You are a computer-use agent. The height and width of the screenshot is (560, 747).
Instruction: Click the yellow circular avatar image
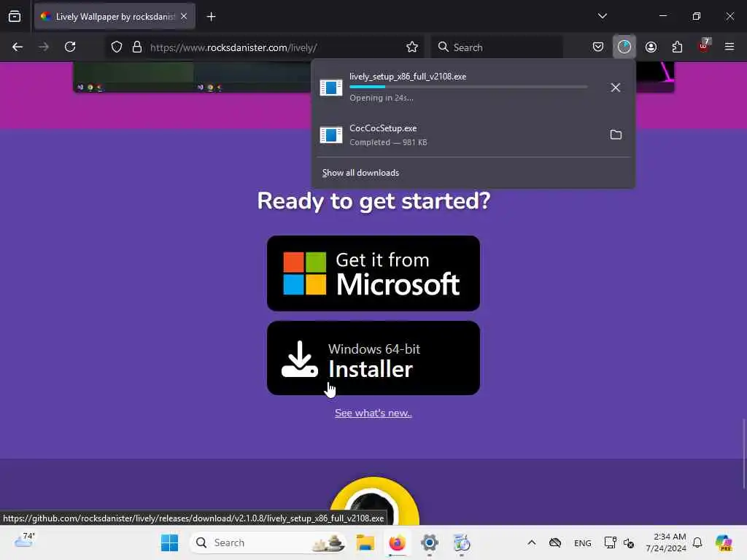(374, 501)
